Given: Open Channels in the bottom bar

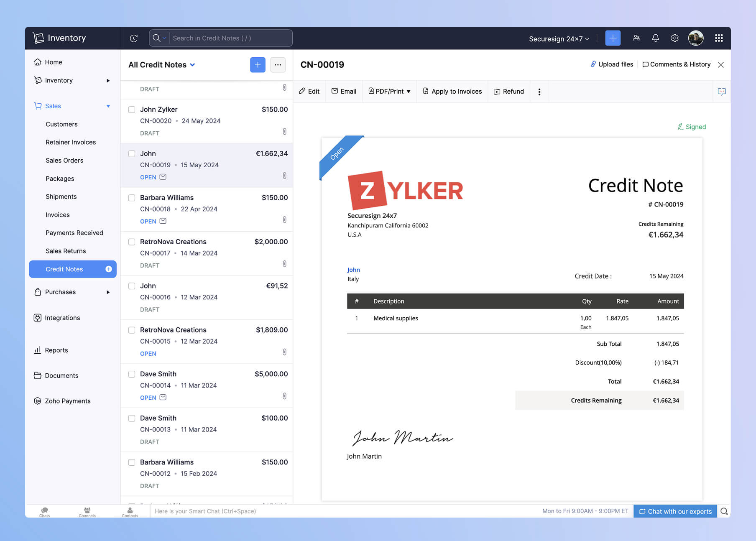Looking at the screenshot, I should [x=87, y=512].
